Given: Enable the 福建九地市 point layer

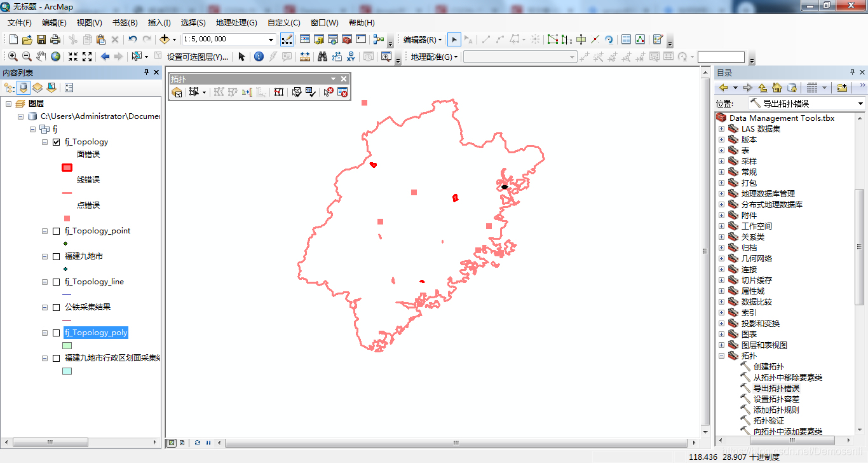Looking at the screenshot, I should pyautogui.click(x=57, y=256).
